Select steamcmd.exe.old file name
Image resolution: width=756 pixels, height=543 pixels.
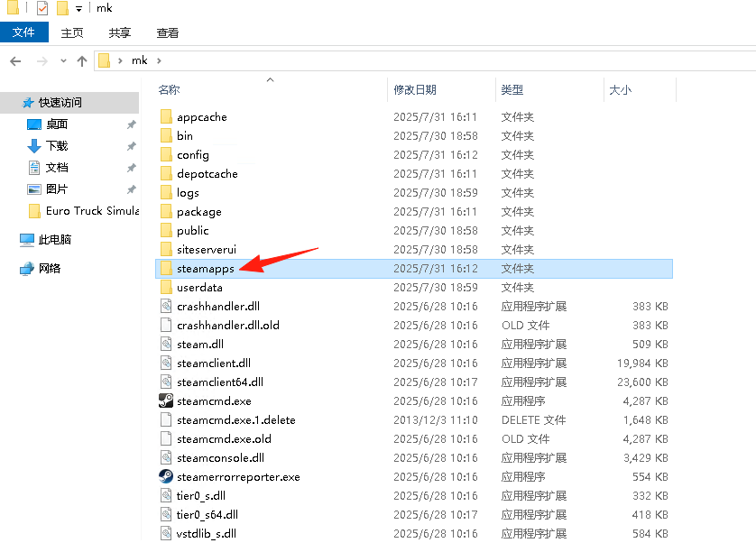click(x=225, y=439)
